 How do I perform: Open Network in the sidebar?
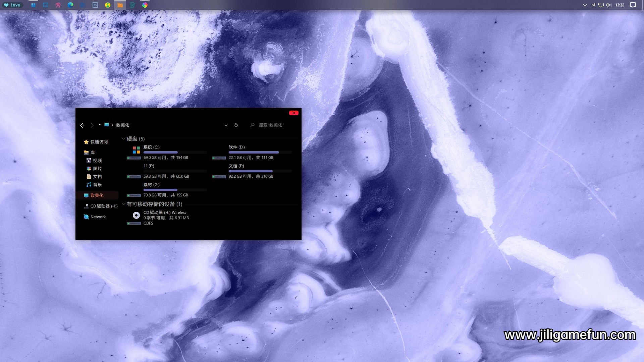coord(95,217)
